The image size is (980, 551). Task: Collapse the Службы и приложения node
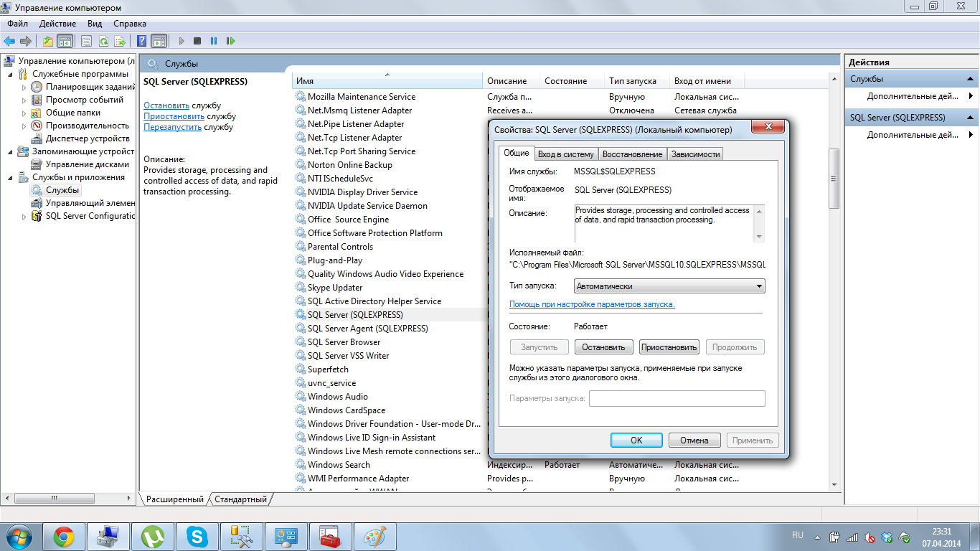tap(10, 177)
